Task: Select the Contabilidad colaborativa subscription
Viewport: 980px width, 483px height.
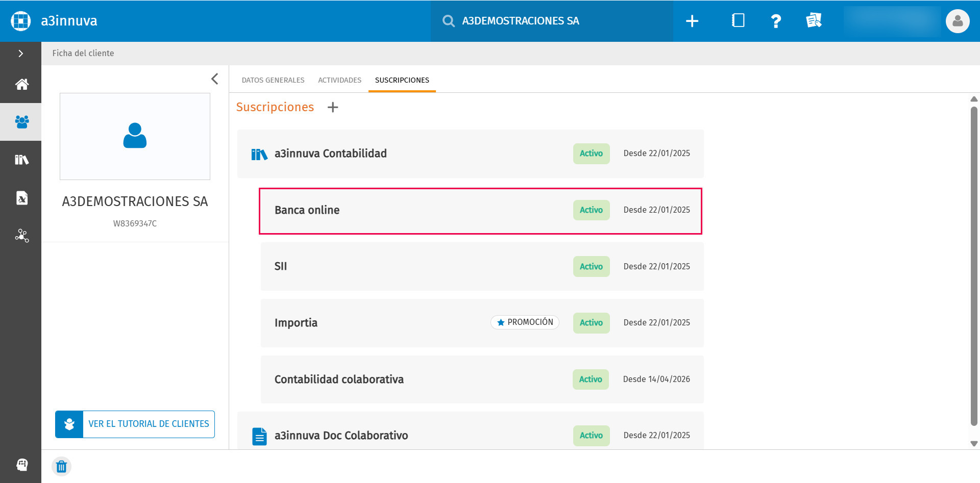Action: [x=482, y=379]
